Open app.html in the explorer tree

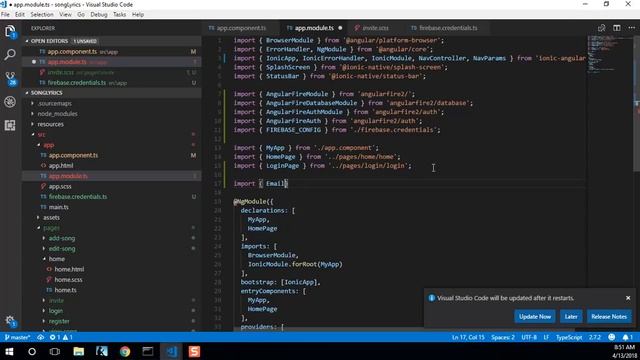(x=61, y=166)
